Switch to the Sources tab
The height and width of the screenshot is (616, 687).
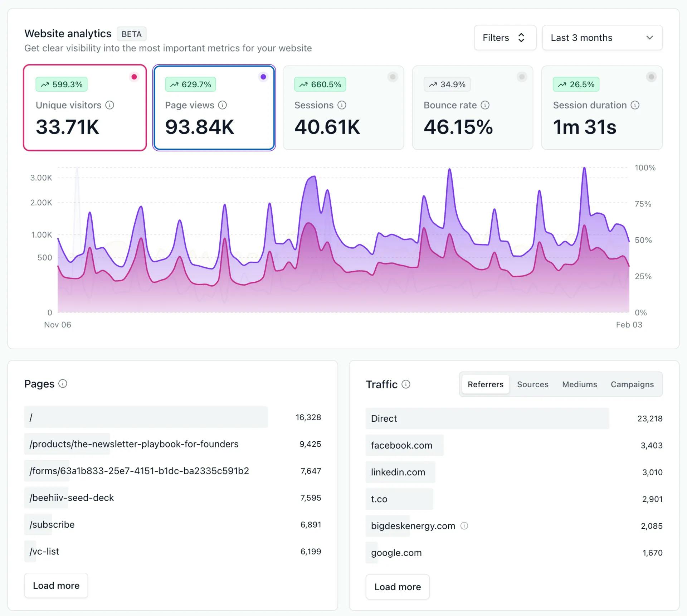pyautogui.click(x=532, y=384)
